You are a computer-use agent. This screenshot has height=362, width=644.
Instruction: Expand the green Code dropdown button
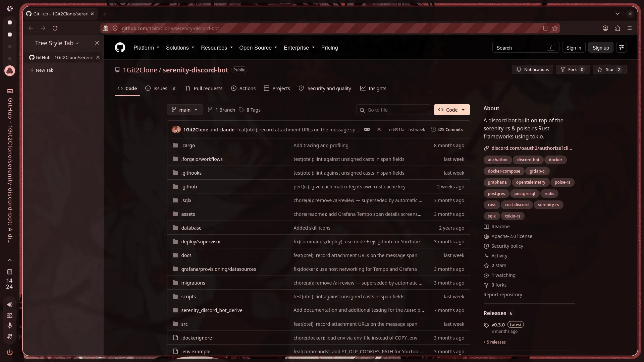pyautogui.click(x=452, y=110)
